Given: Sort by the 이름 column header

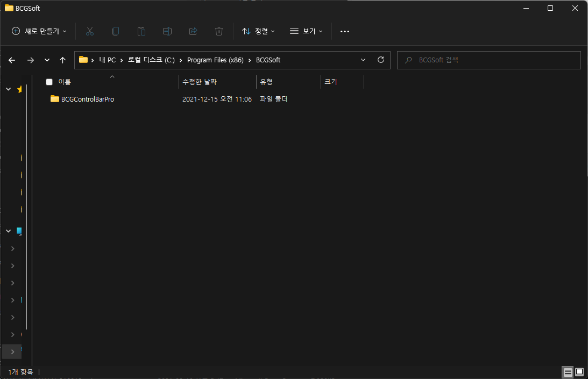Looking at the screenshot, I should (65, 82).
